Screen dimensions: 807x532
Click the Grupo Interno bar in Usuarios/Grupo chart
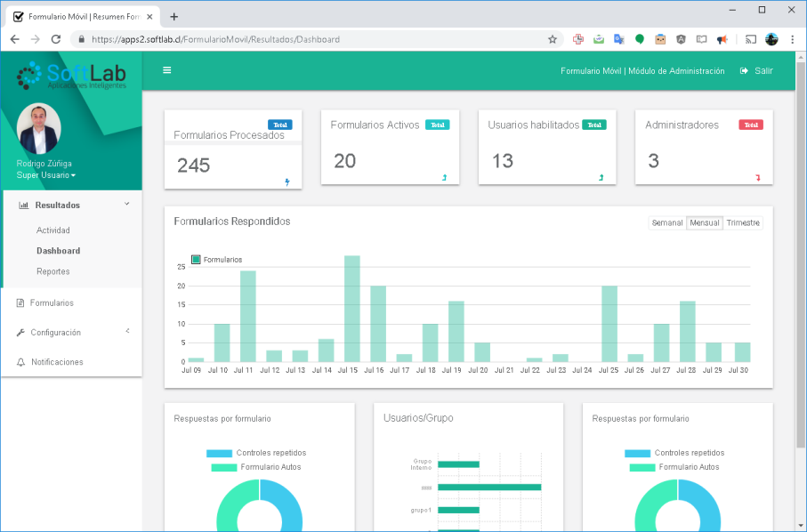458,464
